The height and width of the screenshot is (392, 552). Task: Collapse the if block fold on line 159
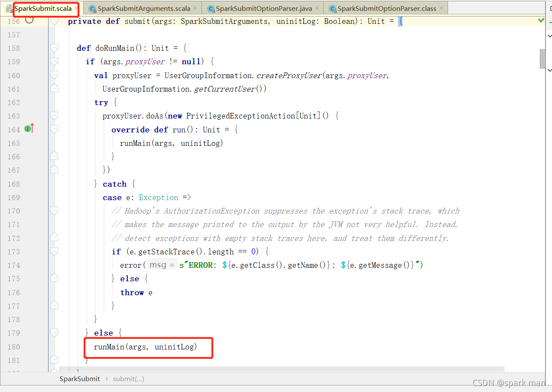tap(54, 61)
